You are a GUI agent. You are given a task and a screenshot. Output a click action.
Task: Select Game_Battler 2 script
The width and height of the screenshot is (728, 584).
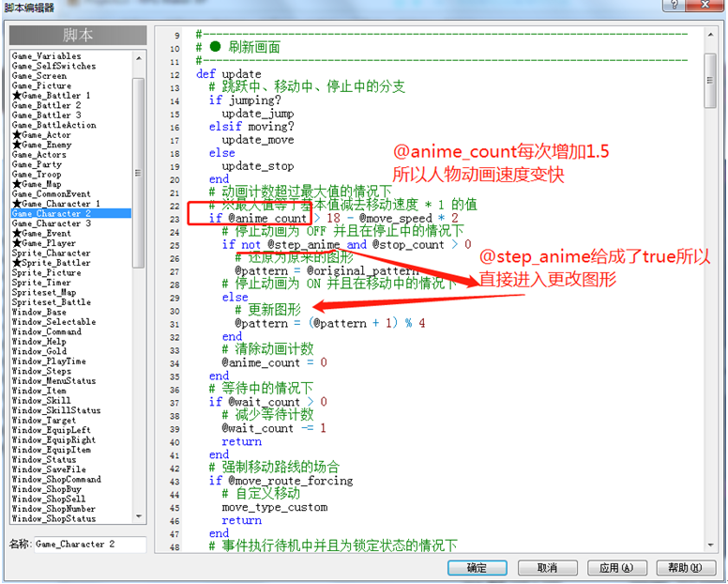coord(46,105)
